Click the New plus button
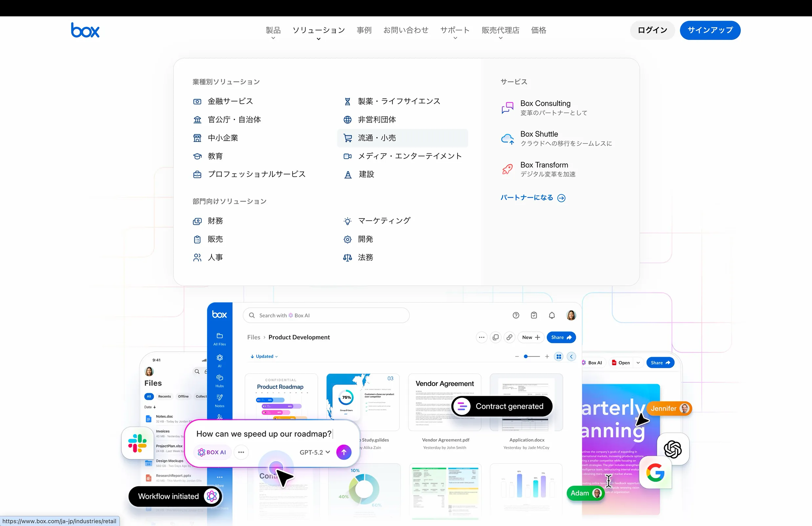This screenshot has height=526, width=812. [x=531, y=337]
